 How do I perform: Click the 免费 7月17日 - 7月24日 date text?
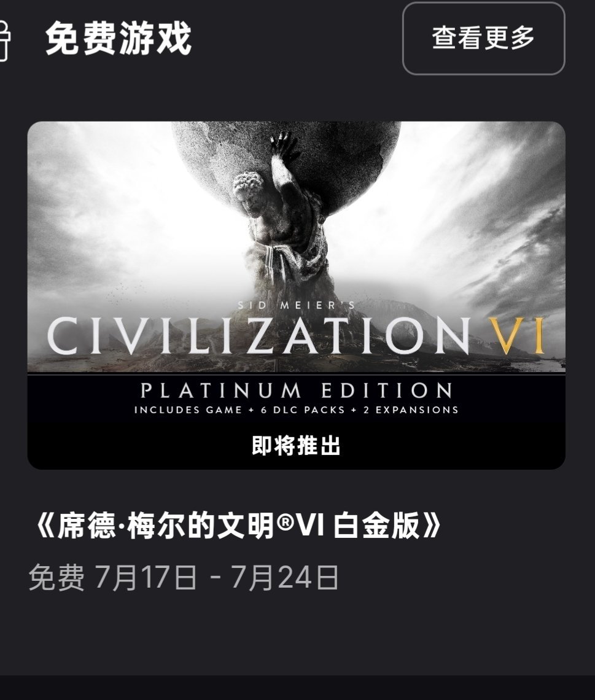[184, 577]
